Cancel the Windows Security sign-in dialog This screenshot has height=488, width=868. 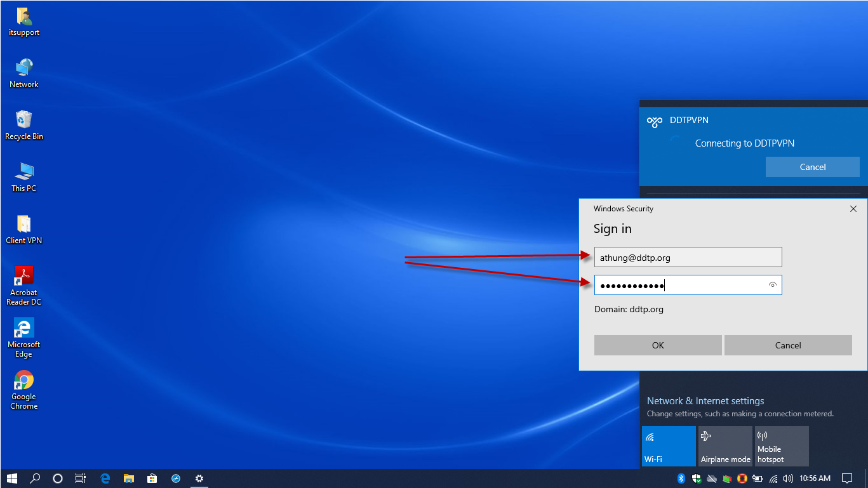coord(788,345)
